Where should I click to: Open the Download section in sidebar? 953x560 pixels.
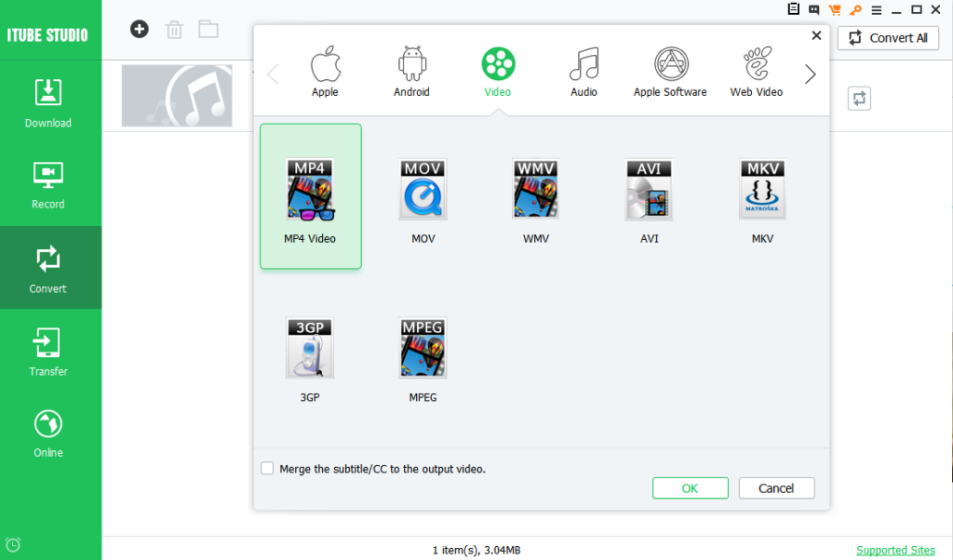48,103
